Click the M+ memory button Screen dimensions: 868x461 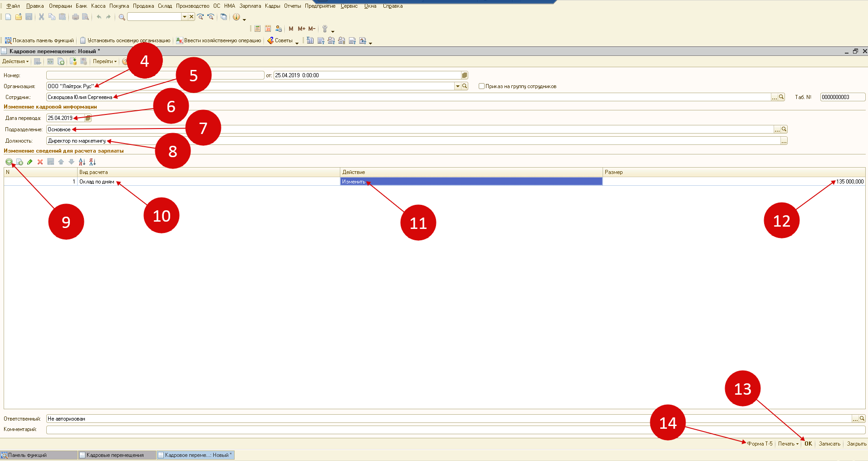coord(301,29)
